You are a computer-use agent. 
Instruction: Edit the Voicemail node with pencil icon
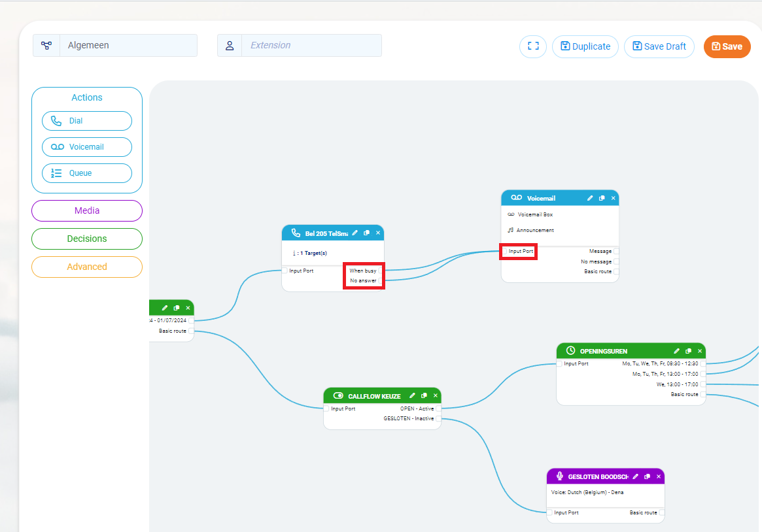(x=590, y=198)
